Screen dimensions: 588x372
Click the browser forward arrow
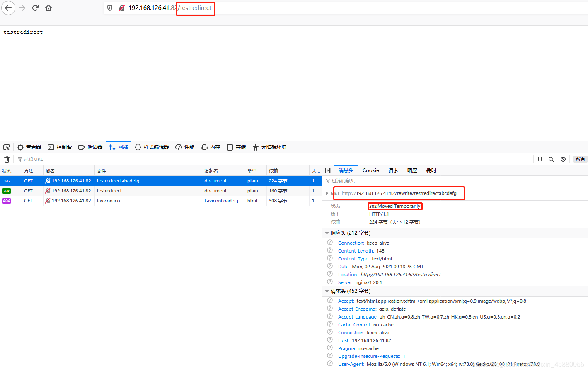point(22,8)
